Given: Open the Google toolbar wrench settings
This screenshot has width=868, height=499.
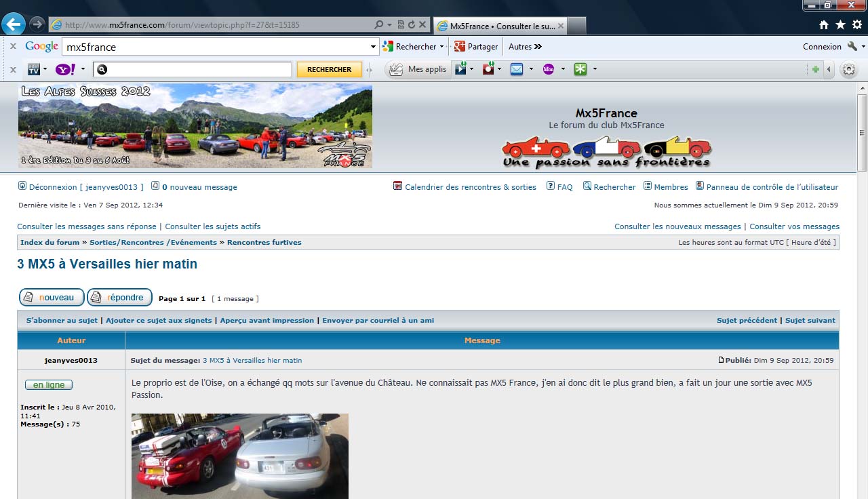Looking at the screenshot, I should point(852,47).
